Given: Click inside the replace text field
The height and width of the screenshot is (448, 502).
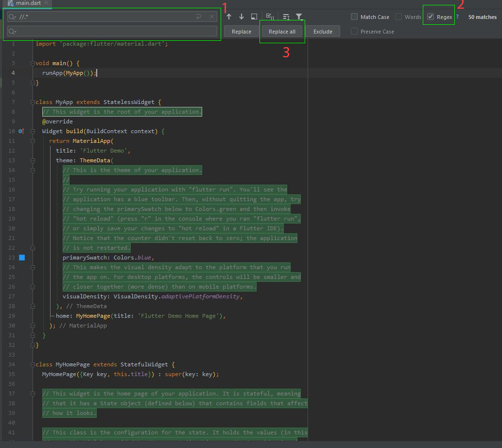Looking at the screenshot, I should tap(117, 32).
